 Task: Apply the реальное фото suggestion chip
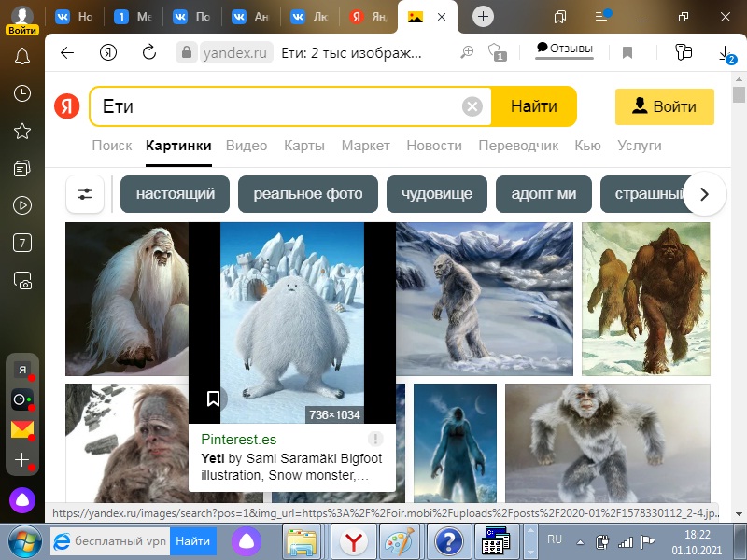click(x=308, y=194)
